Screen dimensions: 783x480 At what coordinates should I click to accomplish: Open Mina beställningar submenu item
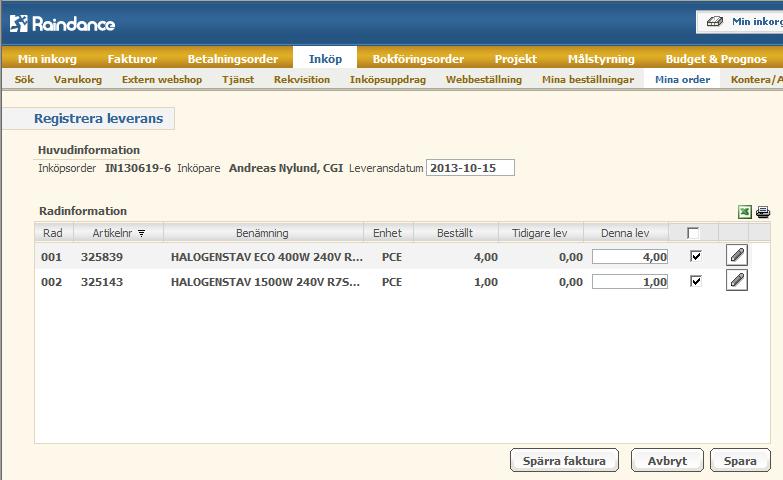[588, 79]
